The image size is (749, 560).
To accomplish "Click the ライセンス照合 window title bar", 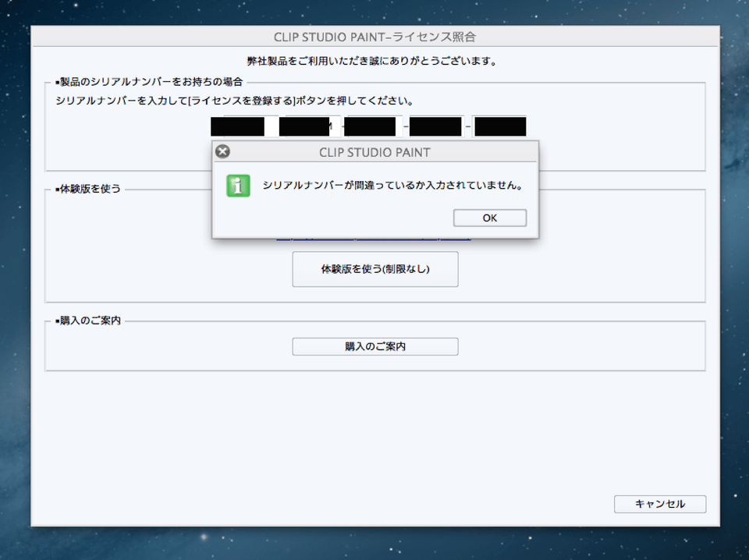I will (374, 37).
